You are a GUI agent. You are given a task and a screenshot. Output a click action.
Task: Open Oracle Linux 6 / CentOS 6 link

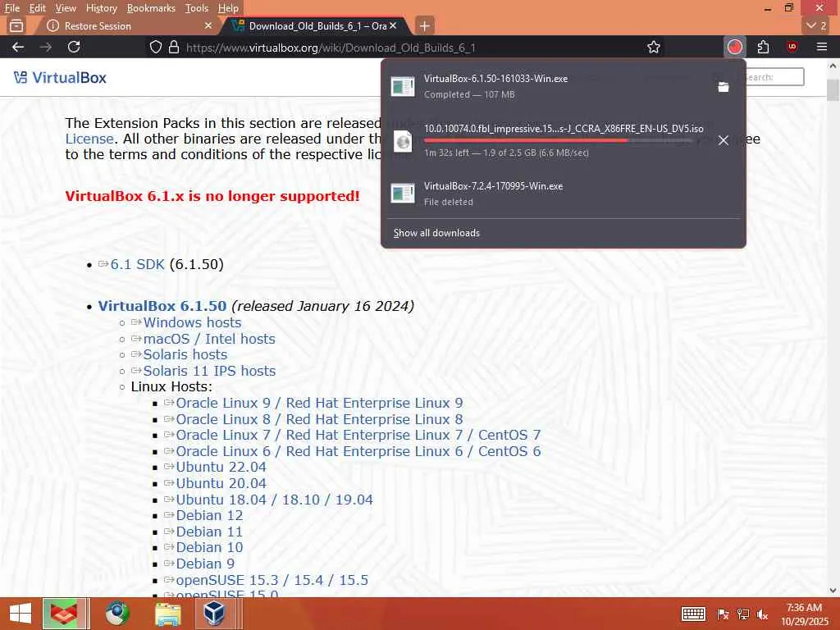[358, 451]
